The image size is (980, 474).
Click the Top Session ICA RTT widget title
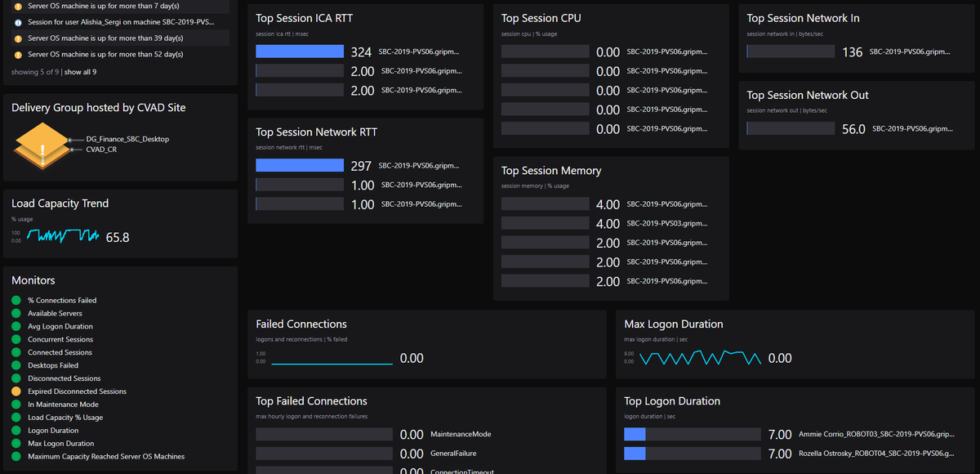point(305,18)
